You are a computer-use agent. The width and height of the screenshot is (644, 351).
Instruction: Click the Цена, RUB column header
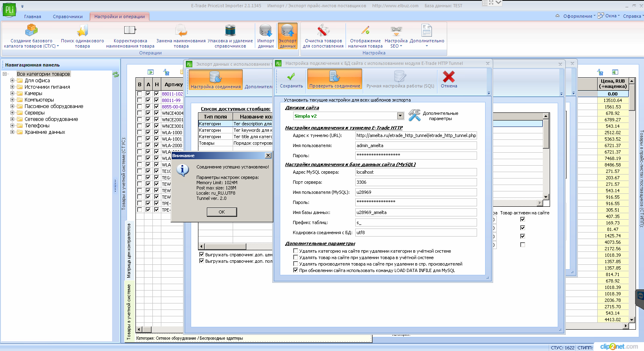[x=613, y=84]
